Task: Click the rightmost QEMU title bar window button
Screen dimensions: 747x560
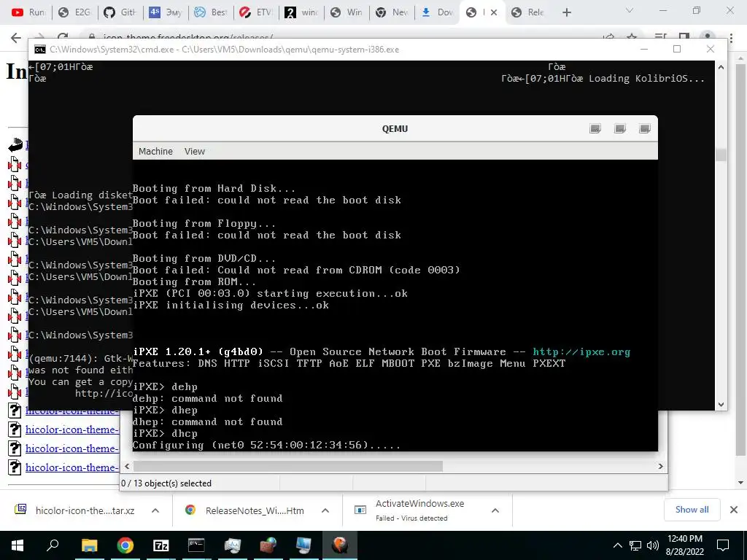Action: (x=645, y=128)
